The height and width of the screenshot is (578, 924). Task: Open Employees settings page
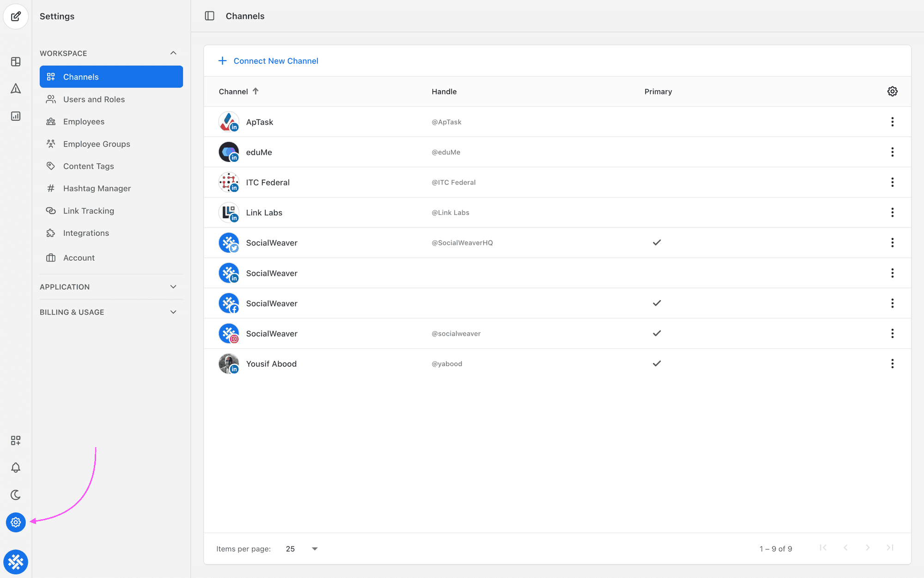[111, 122]
